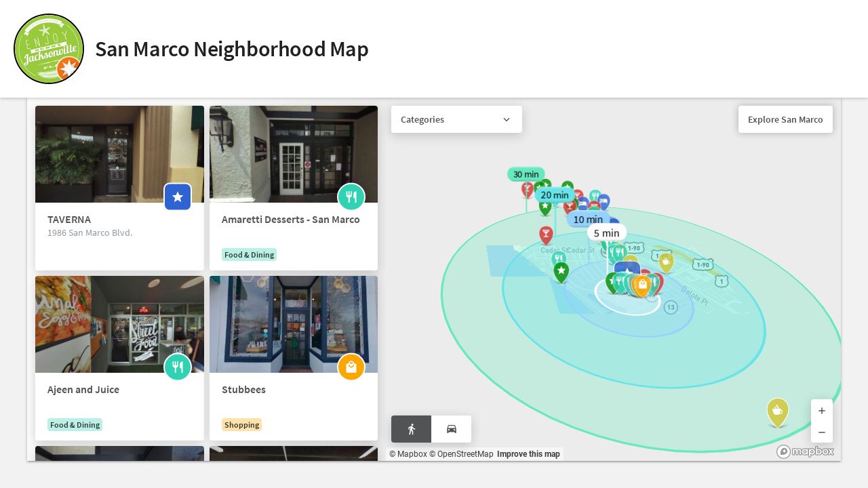The width and height of the screenshot is (868, 488).
Task: Zoom in using the plus control
Action: (822, 411)
